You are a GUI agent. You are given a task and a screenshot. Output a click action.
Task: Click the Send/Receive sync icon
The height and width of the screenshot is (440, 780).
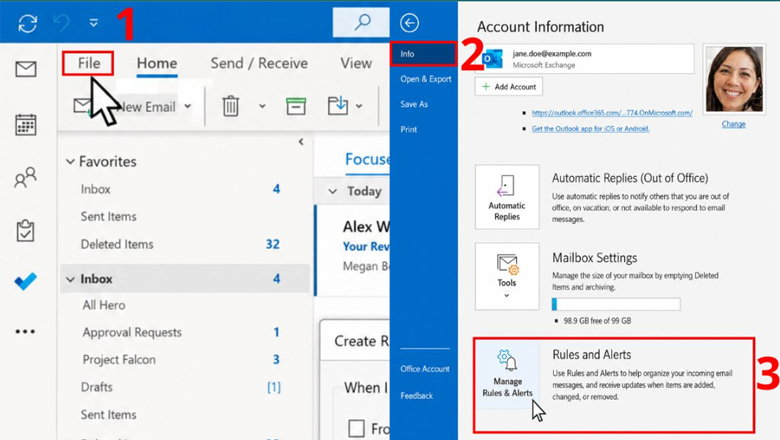click(x=27, y=23)
